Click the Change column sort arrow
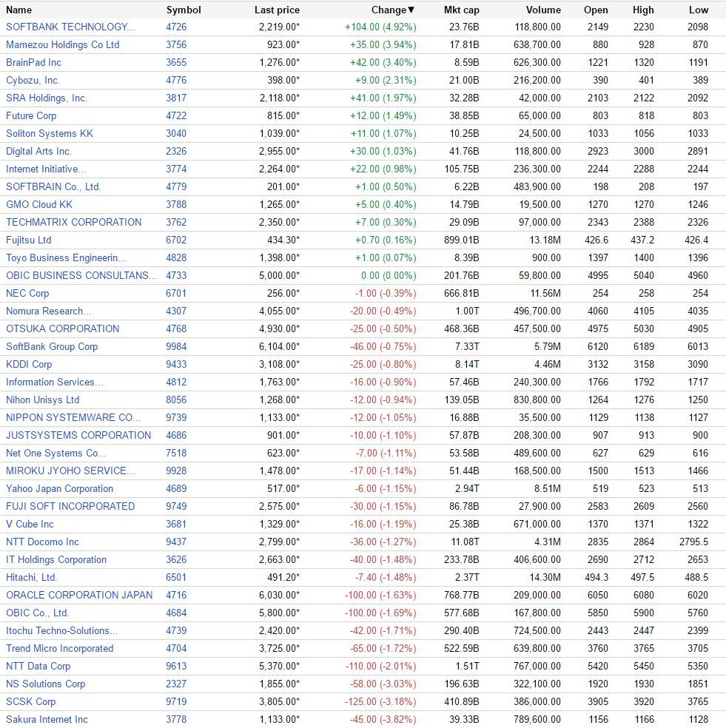 [411, 10]
